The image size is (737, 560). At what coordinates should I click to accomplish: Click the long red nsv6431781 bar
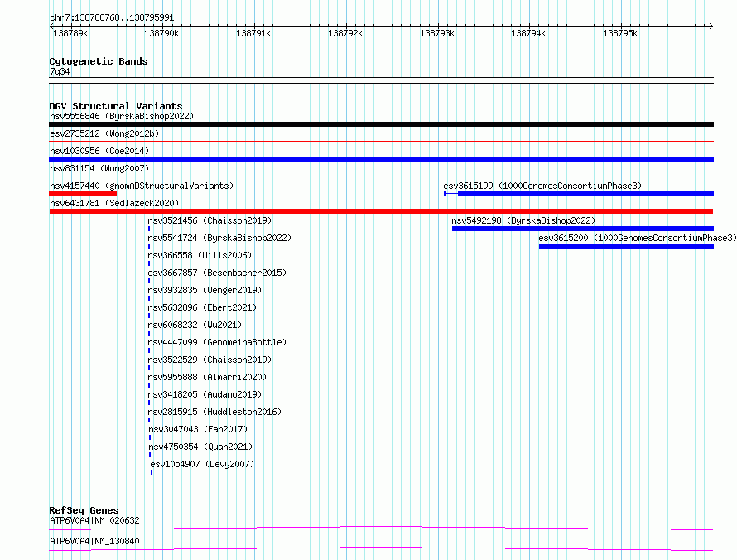coord(381,211)
